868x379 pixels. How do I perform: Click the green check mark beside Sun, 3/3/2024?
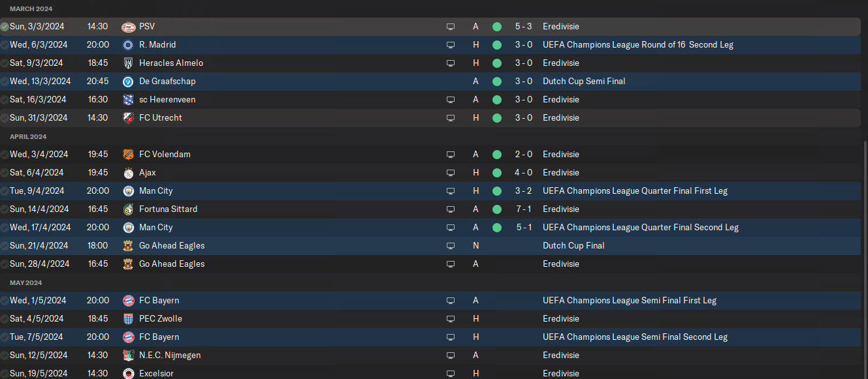click(5, 27)
